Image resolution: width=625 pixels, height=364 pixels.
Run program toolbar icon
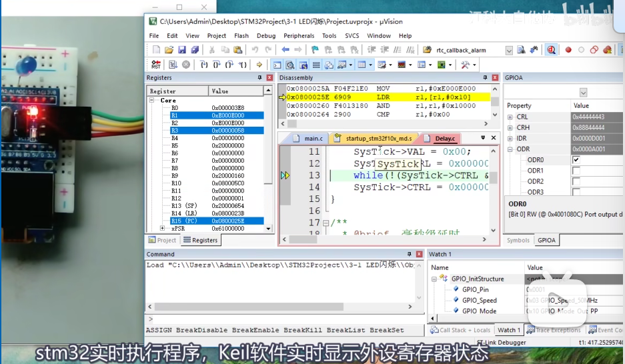pos(173,65)
